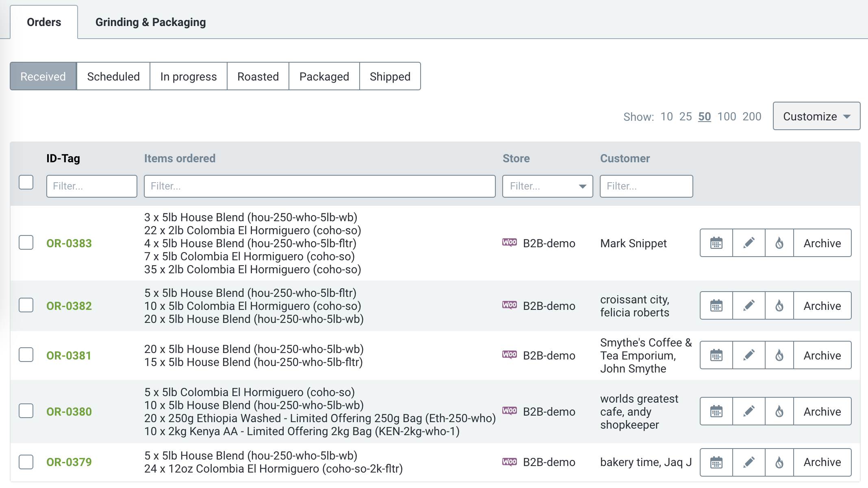The height and width of the screenshot is (488, 868).
Task: Show 100 orders per page
Action: click(727, 117)
